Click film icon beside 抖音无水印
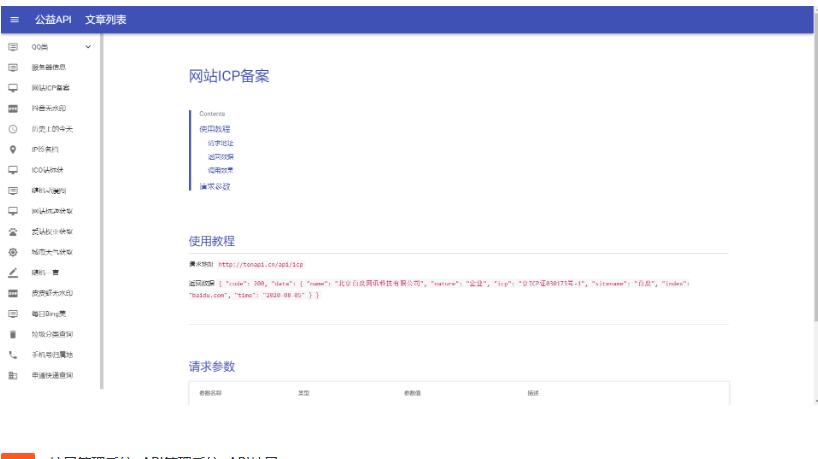 click(13, 108)
